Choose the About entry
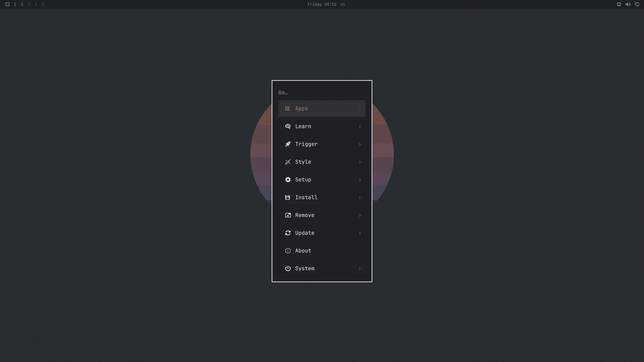The width and height of the screenshot is (644, 362). point(322,251)
